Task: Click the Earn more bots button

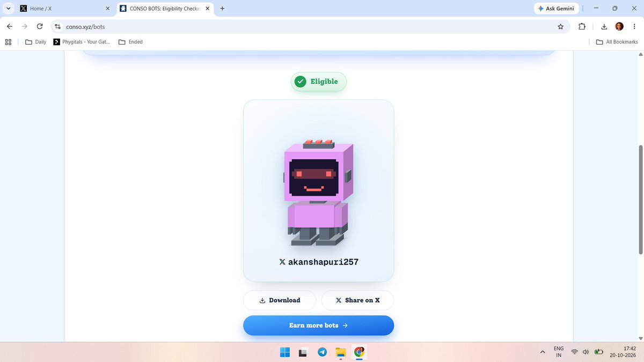Action: coord(318,326)
